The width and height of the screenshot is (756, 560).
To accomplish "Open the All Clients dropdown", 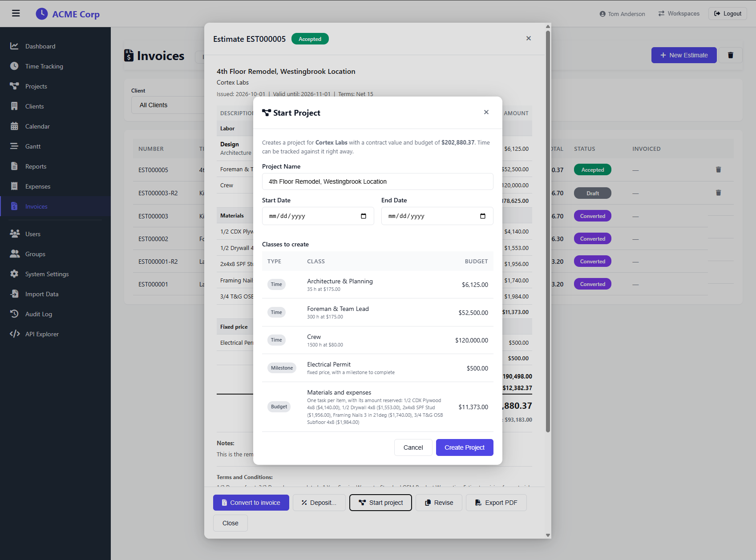I will tap(168, 105).
